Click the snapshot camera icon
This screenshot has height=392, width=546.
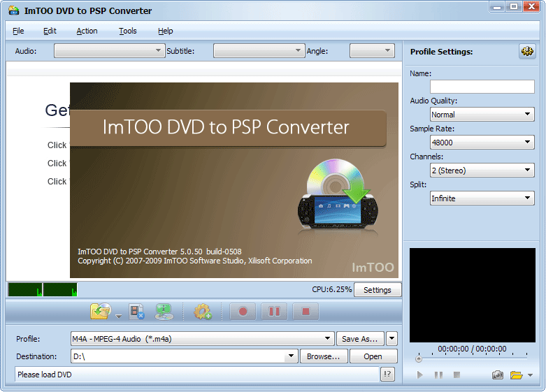(498, 375)
